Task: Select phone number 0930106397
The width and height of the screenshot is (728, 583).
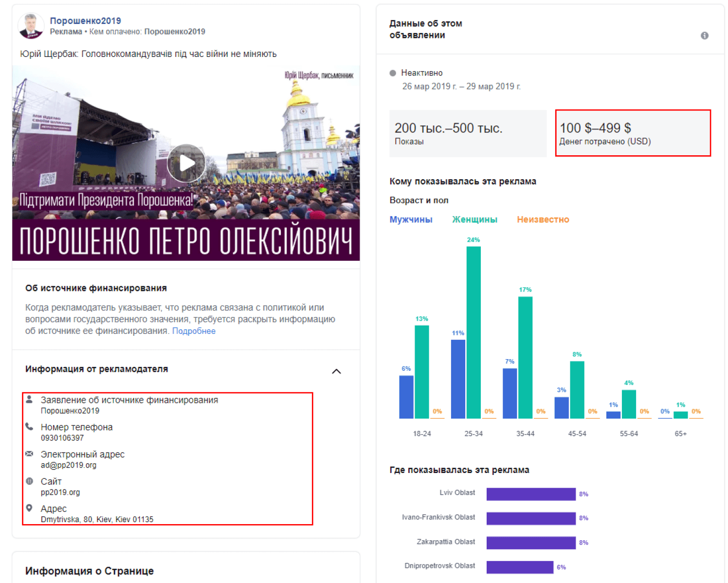Action: click(62, 438)
